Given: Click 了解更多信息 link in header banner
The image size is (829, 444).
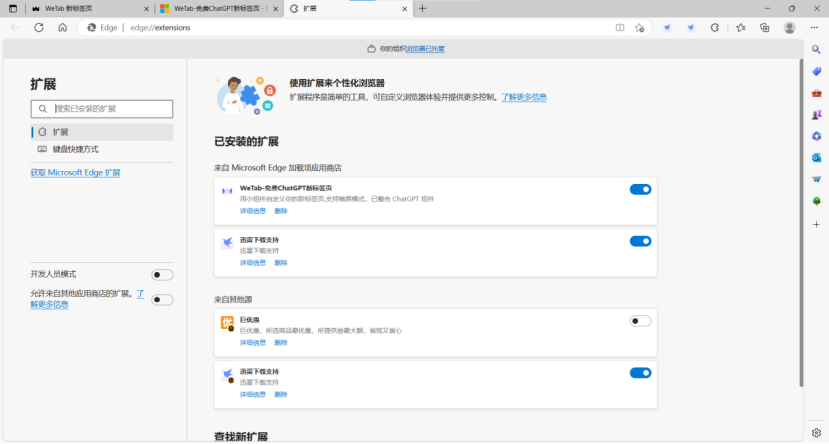Looking at the screenshot, I should tap(524, 97).
